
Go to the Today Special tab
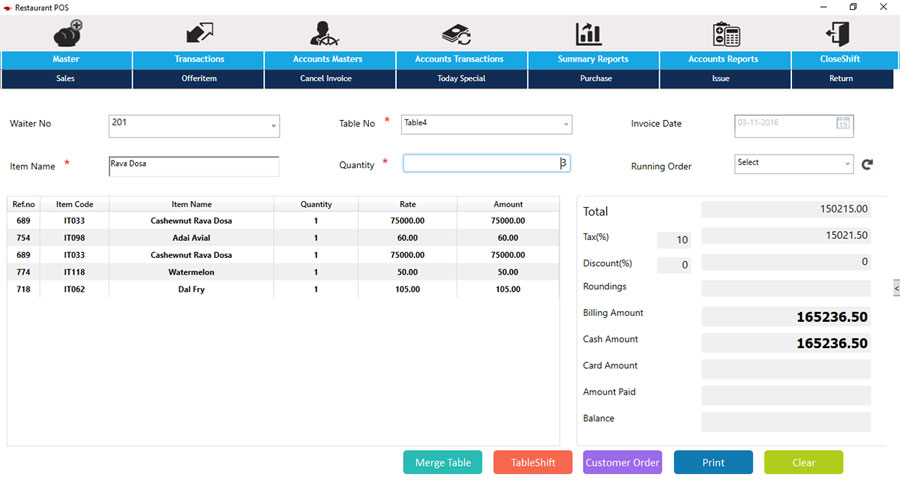460,78
